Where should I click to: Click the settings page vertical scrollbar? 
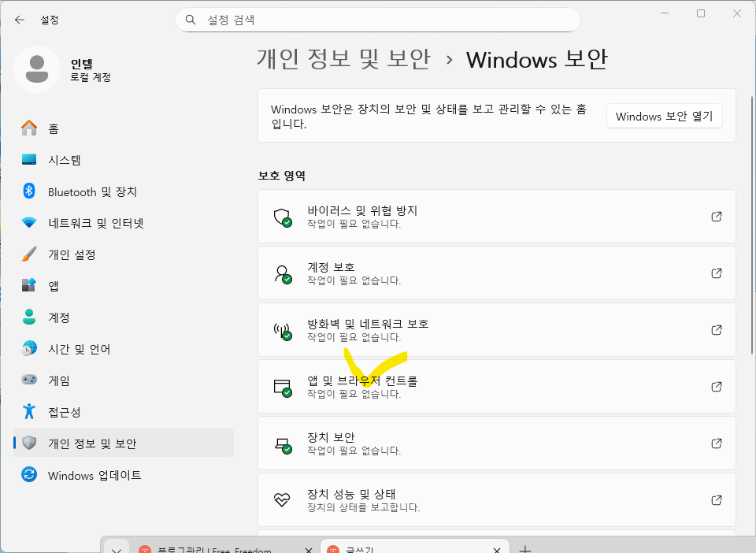pos(751,225)
